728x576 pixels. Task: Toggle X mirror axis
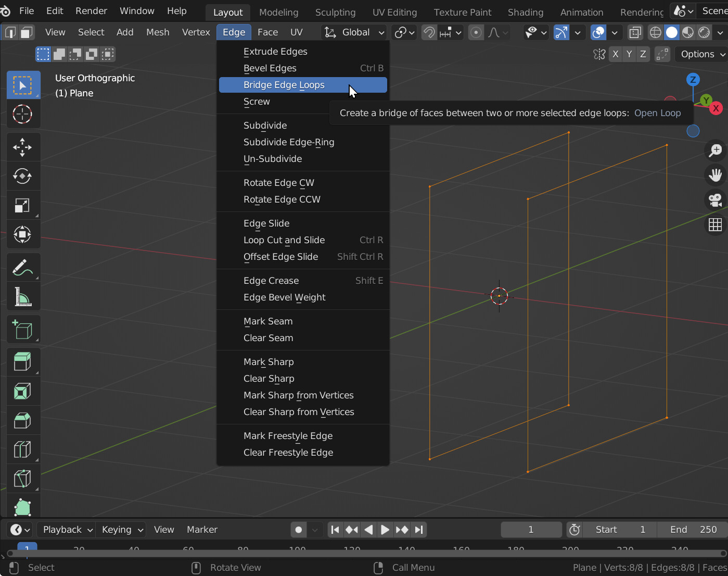616,54
